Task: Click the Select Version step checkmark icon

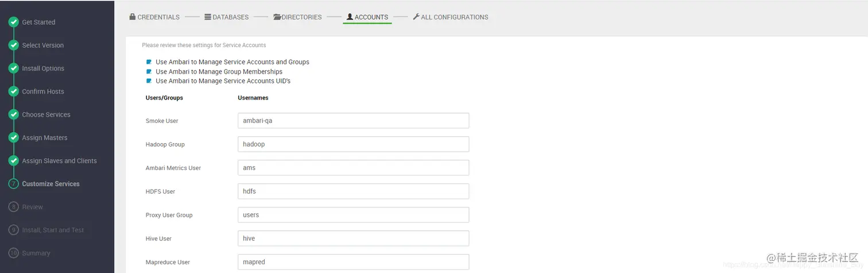Action: click(13, 45)
